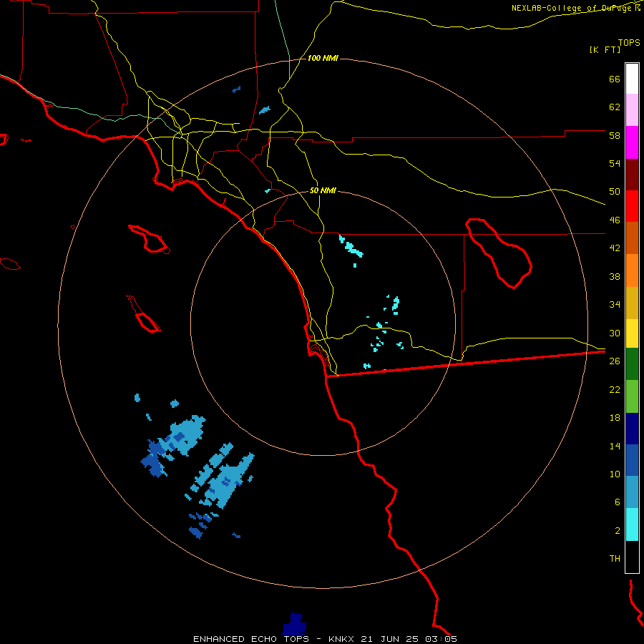Viewport: 644px width, 644px height.
Task: Click the '26' scale value
Action: click(x=615, y=361)
